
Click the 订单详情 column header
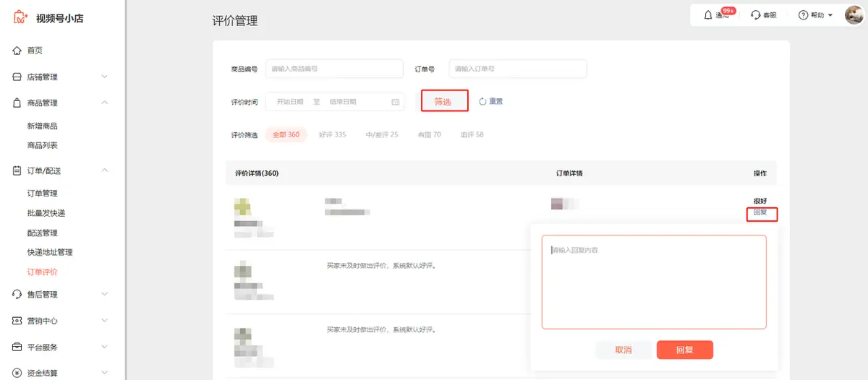click(569, 173)
